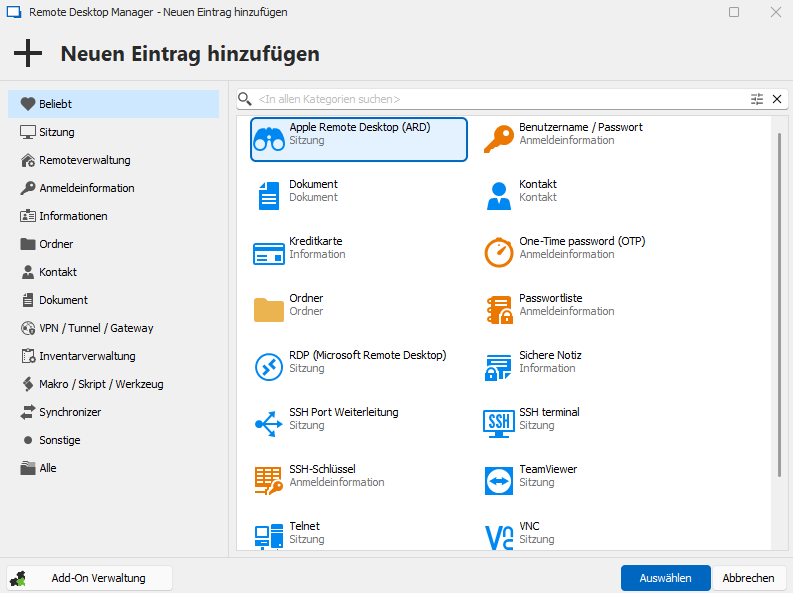The width and height of the screenshot is (793, 593).
Task: Choose the blue Dokument file icon
Action: point(269,196)
